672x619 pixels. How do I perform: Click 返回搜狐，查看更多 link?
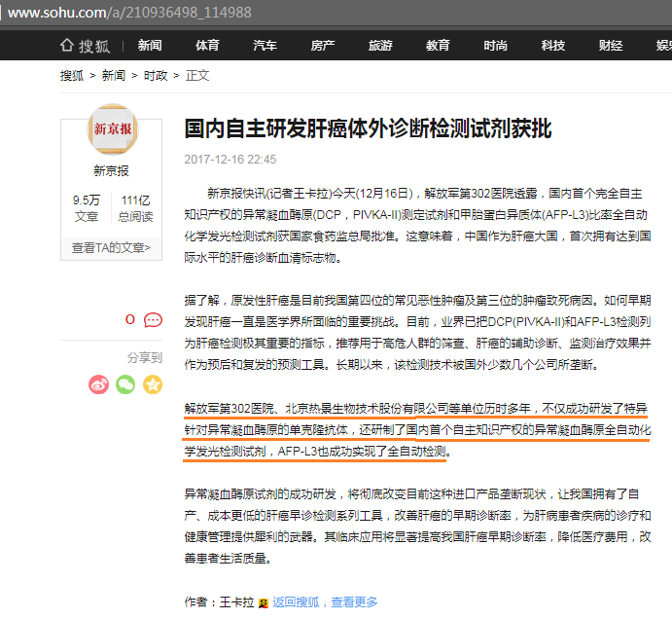(325, 602)
